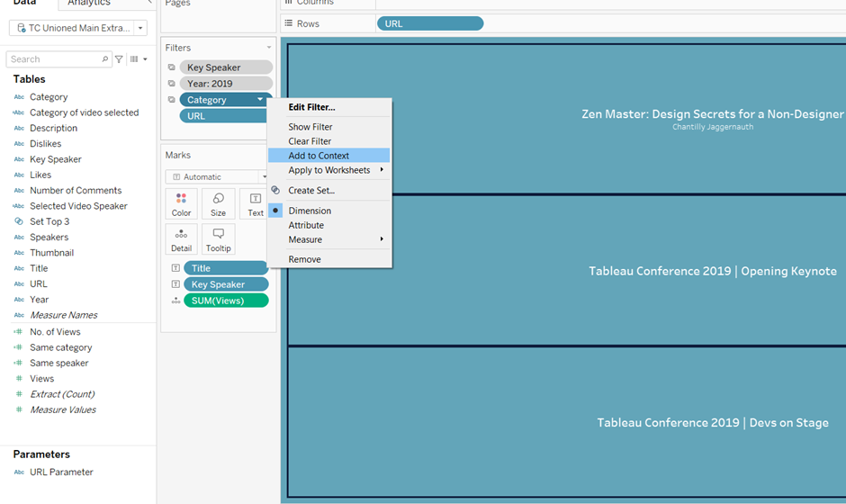Click the Color marks card button
The image size is (846, 504).
(181, 204)
